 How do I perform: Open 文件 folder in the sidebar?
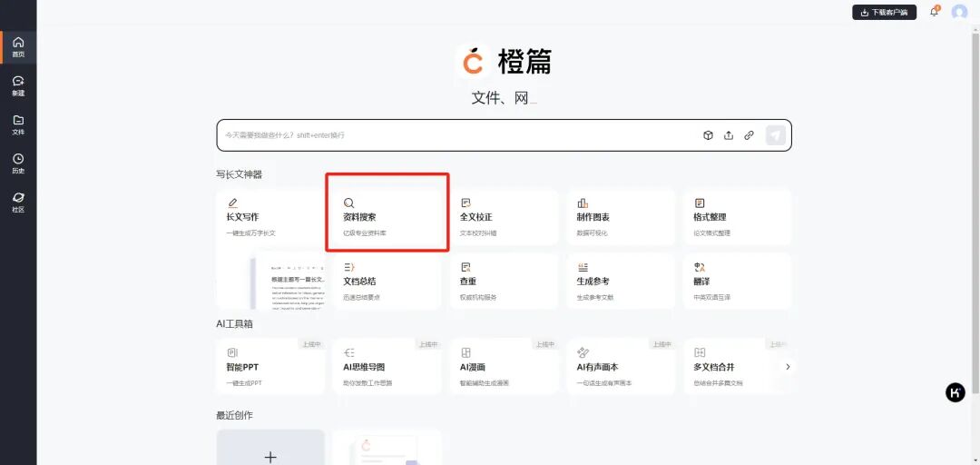click(x=18, y=125)
